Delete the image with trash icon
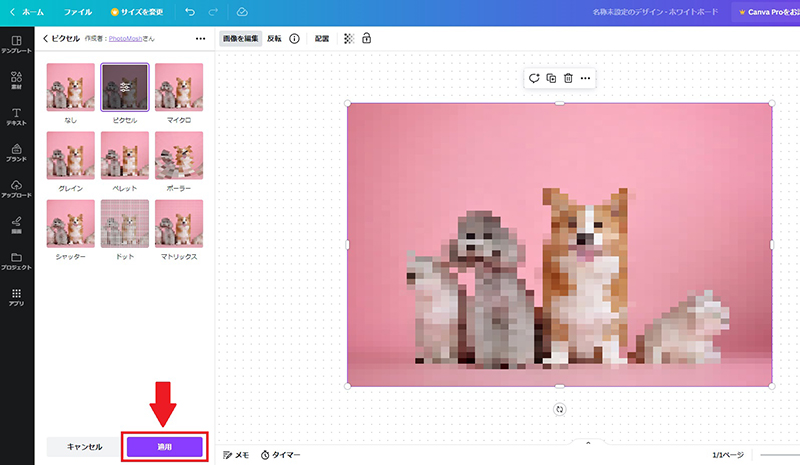 tap(568, 78)
